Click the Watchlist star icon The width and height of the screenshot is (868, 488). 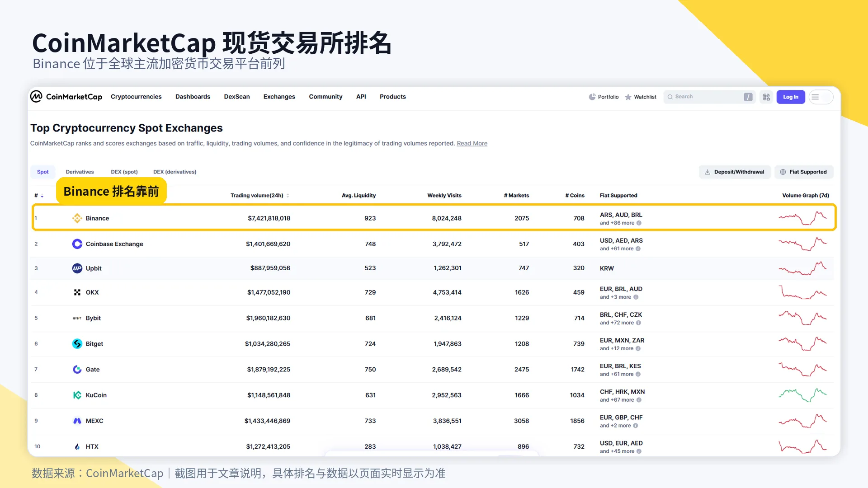628,97
